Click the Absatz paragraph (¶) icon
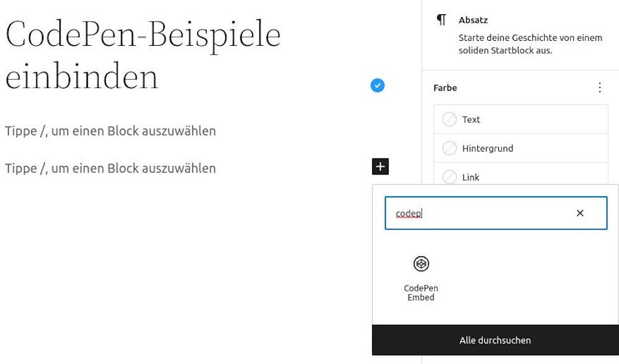Screen dimensions: 619x364 click(441, 19)
